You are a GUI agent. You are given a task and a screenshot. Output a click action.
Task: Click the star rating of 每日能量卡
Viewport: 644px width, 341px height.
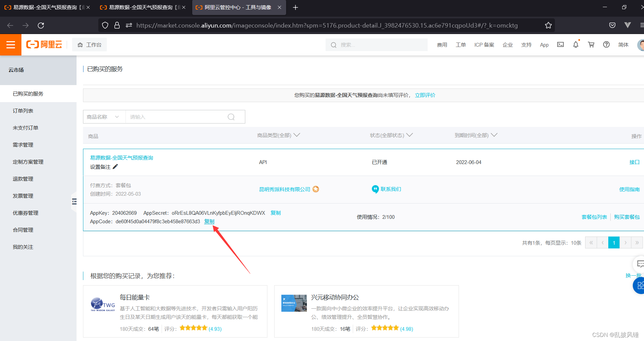(x=193, y=328)
